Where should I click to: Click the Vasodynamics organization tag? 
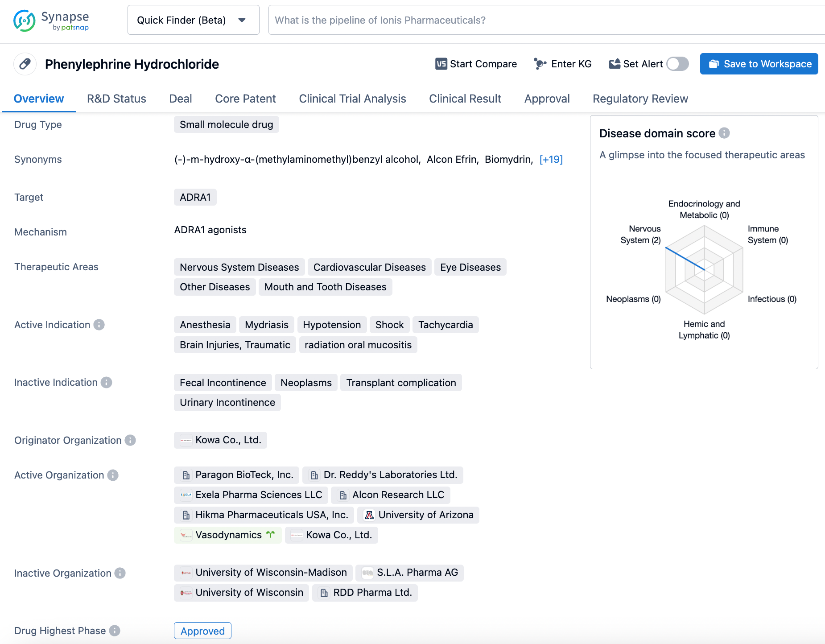(227, 535)
